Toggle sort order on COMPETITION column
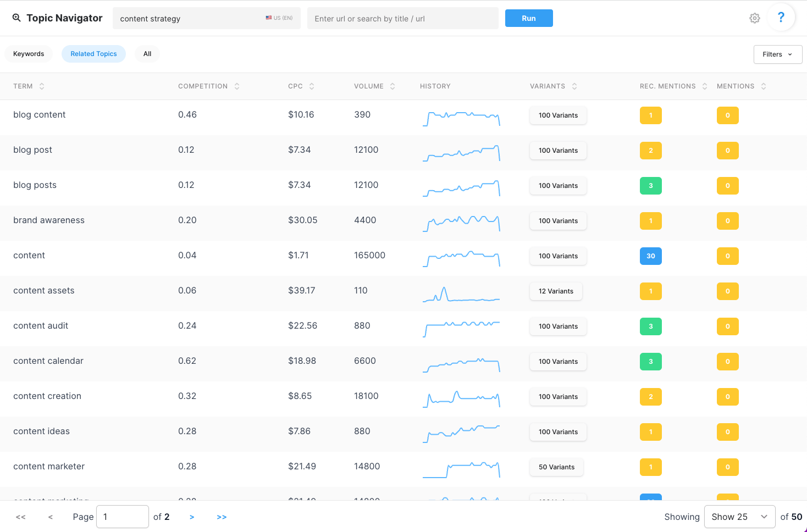The width and height of the screenshot is (807, 532). click(x=237, y=86)
